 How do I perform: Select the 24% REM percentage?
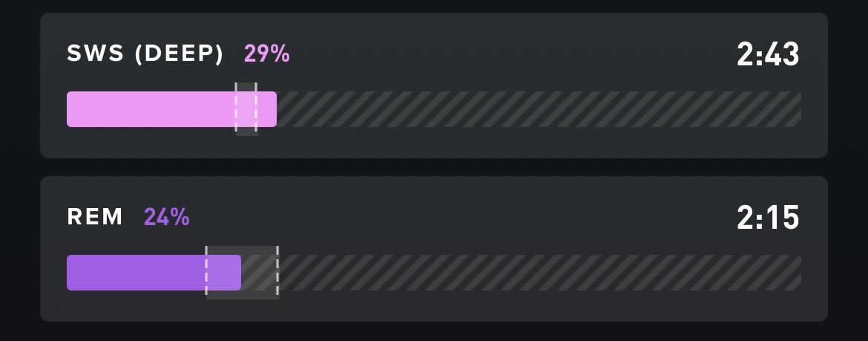coord(167,217)
